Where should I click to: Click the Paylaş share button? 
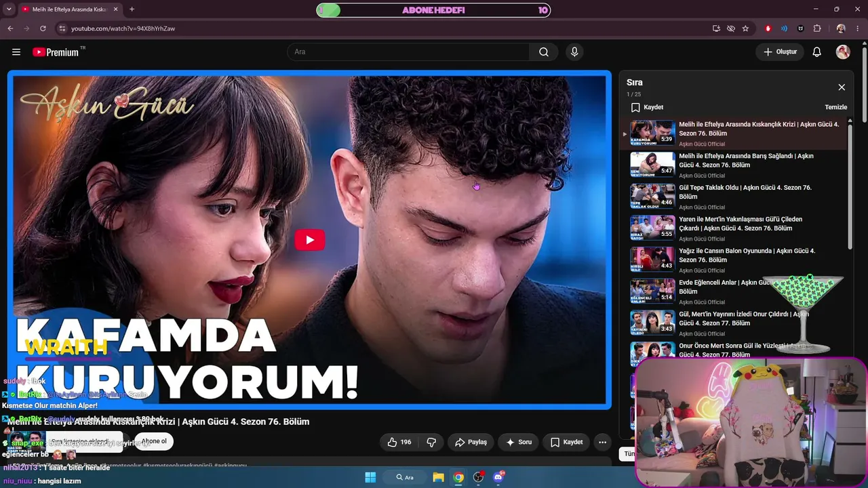[x=471, y=442]
